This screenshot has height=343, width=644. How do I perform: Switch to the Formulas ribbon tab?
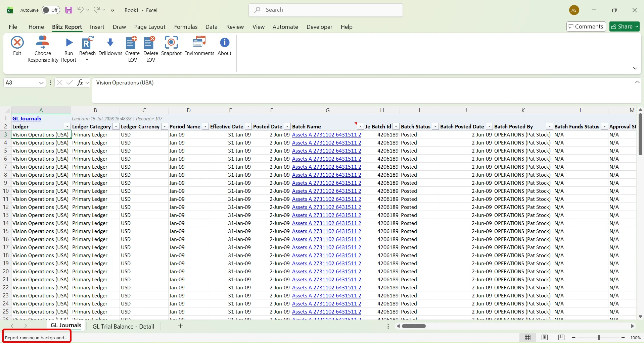(186, 27)
